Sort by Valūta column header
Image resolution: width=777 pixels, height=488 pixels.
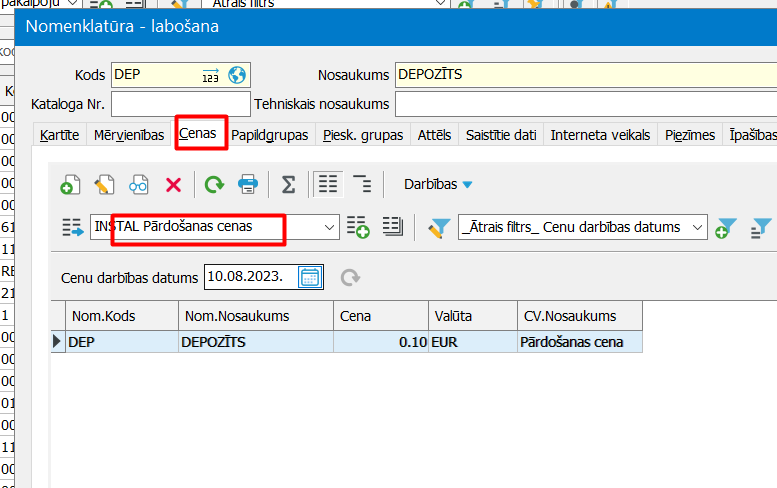click(x=473, y=316)
